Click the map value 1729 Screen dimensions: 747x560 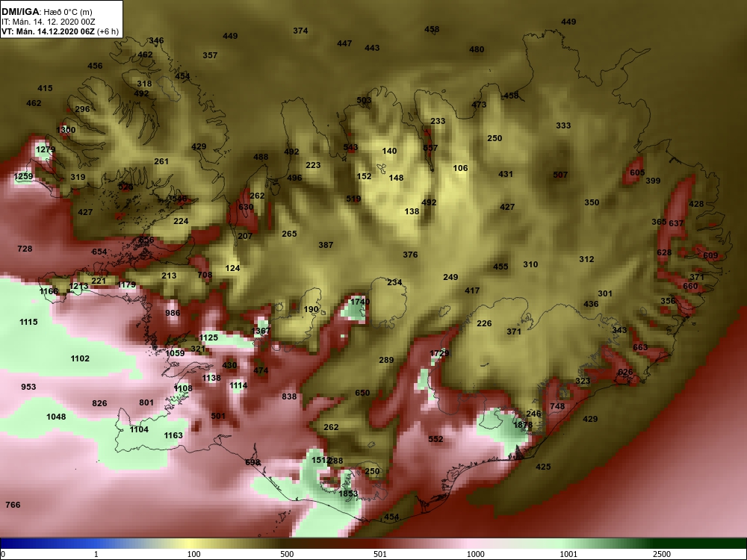coord(439,353)
